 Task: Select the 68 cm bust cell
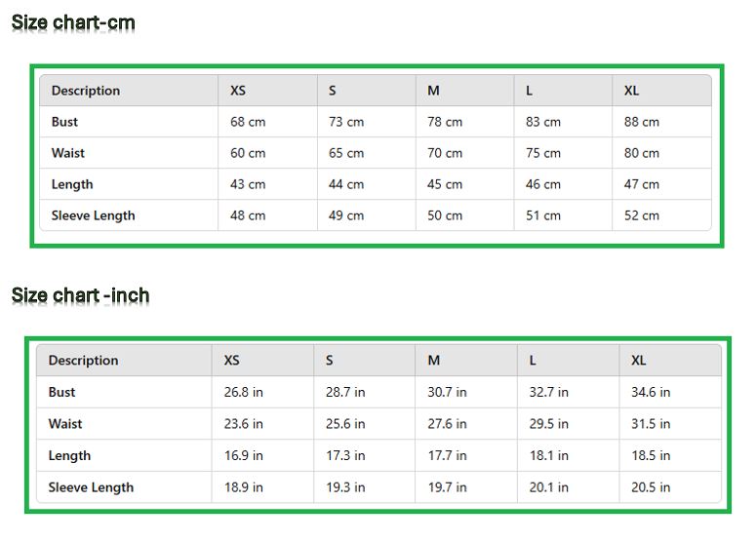248,122
